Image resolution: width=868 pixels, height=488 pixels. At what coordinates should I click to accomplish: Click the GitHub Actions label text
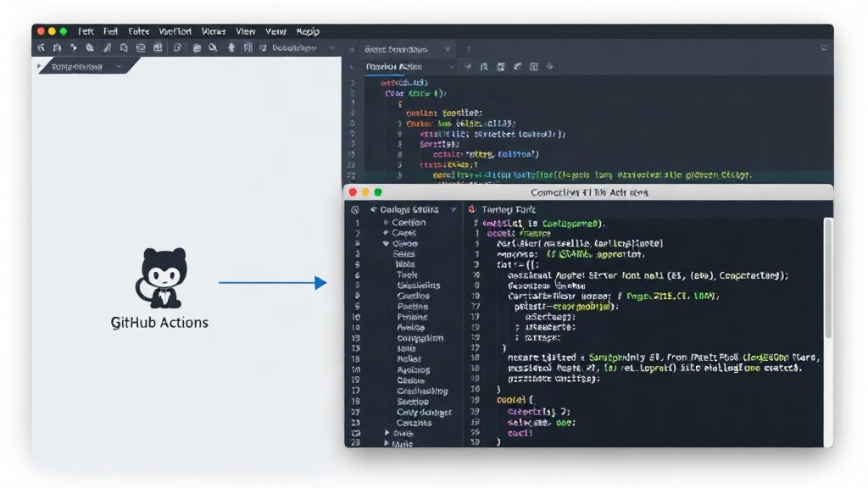159,323
